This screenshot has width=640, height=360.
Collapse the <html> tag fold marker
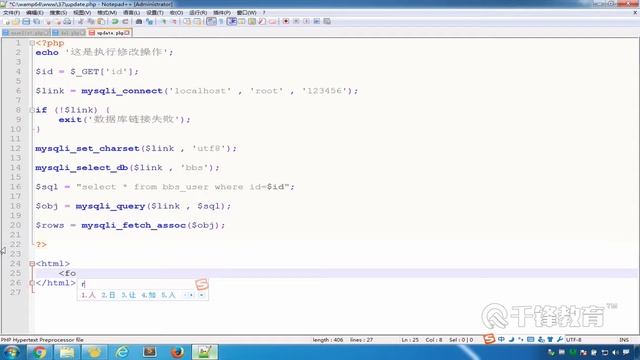point(32,264)
